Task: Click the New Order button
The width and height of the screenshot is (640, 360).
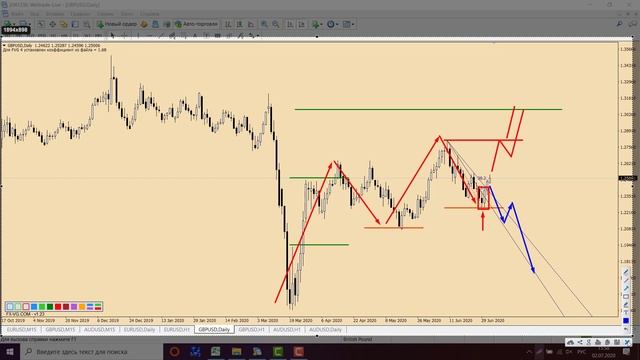Action: pos(117,24)
